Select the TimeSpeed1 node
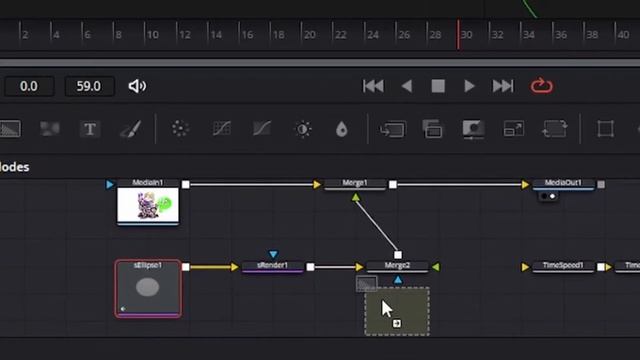The width and height of the screenshot is (640, 360). pos(563,266)
